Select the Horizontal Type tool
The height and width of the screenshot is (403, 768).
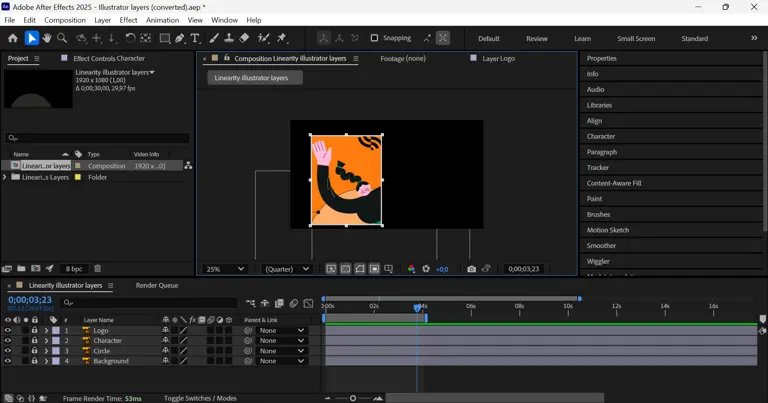195,38
